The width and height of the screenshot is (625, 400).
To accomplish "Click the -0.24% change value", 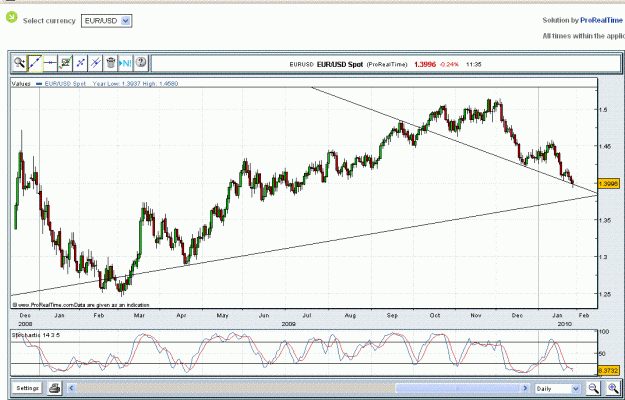I will [x=449, y=64].
